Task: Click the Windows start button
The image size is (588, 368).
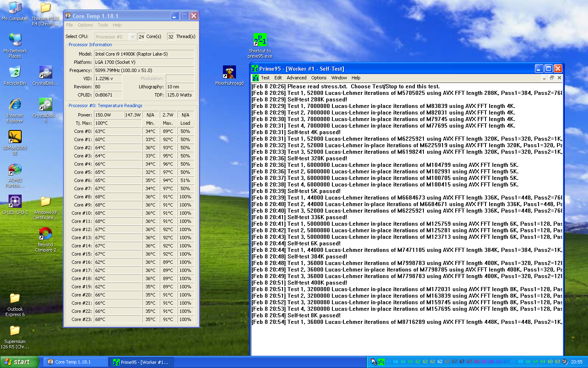Action: tap(20, 362)
